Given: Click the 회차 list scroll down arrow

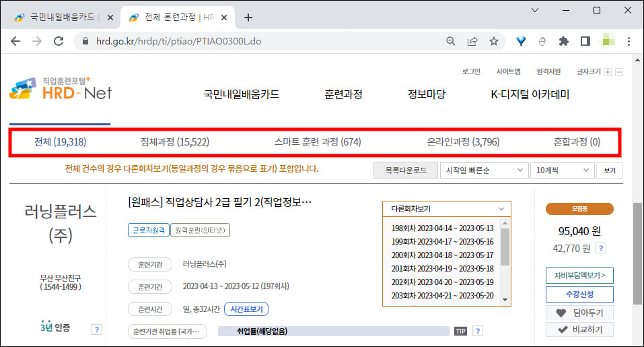Looking at the screenshot, I should coord(505,300).
